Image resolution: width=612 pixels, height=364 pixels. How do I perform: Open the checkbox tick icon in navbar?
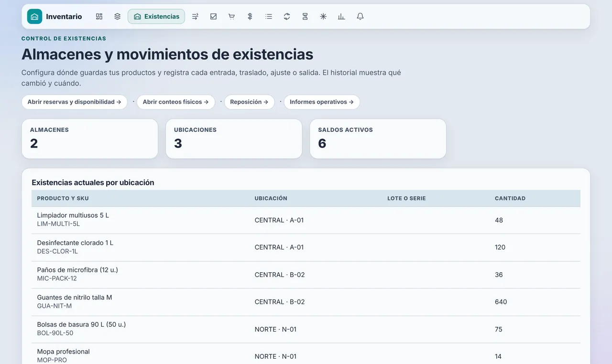click(x=213, y=16)
